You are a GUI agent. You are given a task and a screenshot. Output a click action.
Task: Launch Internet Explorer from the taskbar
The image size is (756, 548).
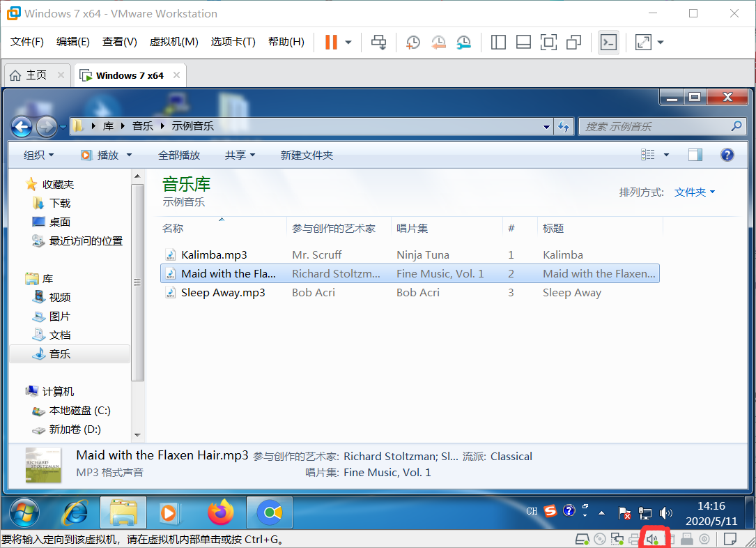[x=75, y=512]
